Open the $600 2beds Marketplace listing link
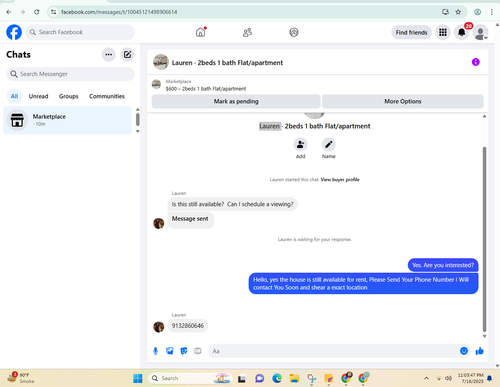 206,89
